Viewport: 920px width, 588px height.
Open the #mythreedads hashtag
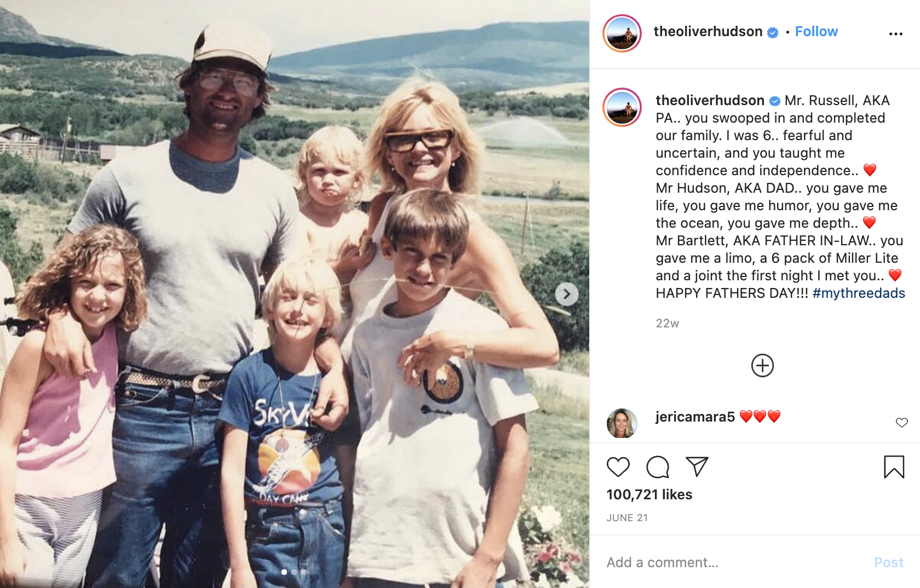click(x=859, y=293)
